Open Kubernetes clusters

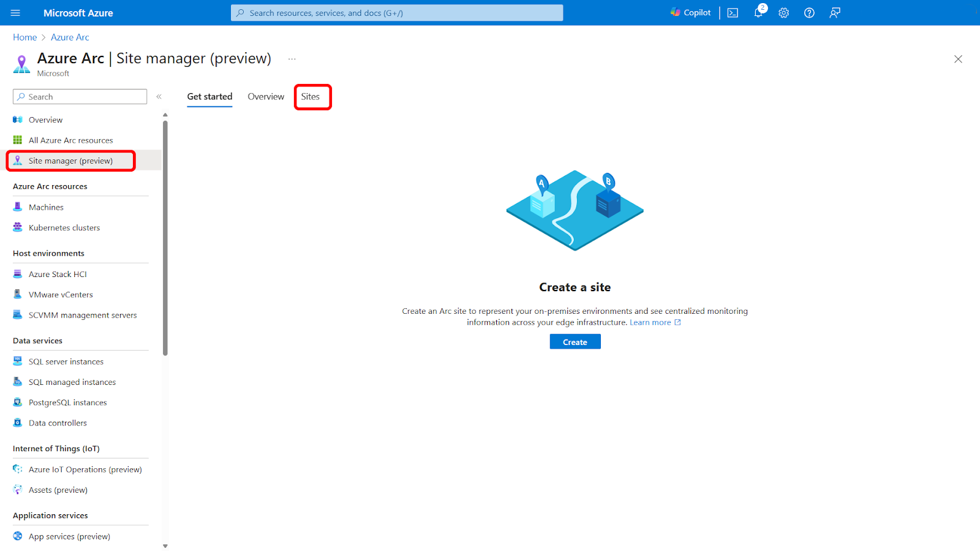pyautogui.click(x=64, y=228)
